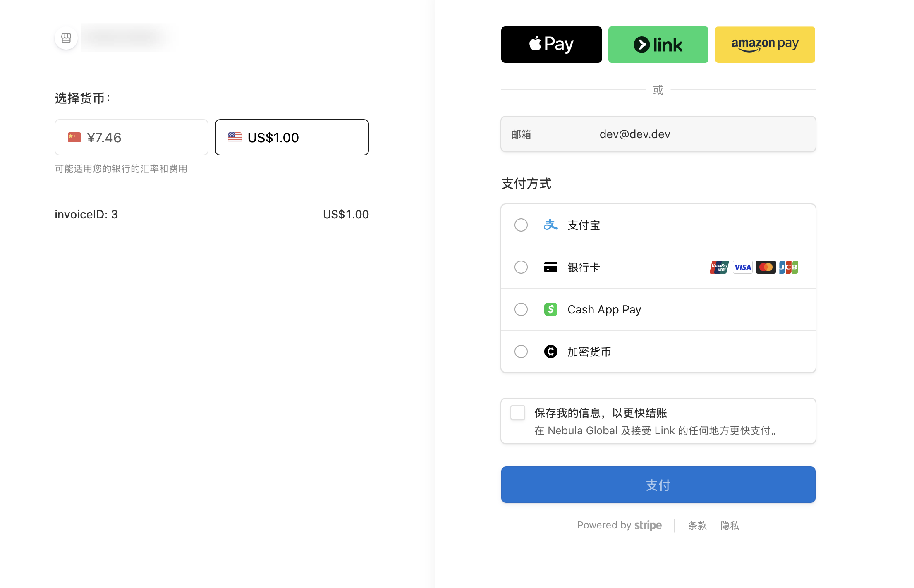Click the US flag icon
Image resolution: width=914 pixels, height=588 pixels.
pyautogui.click(x=235, y=137)
